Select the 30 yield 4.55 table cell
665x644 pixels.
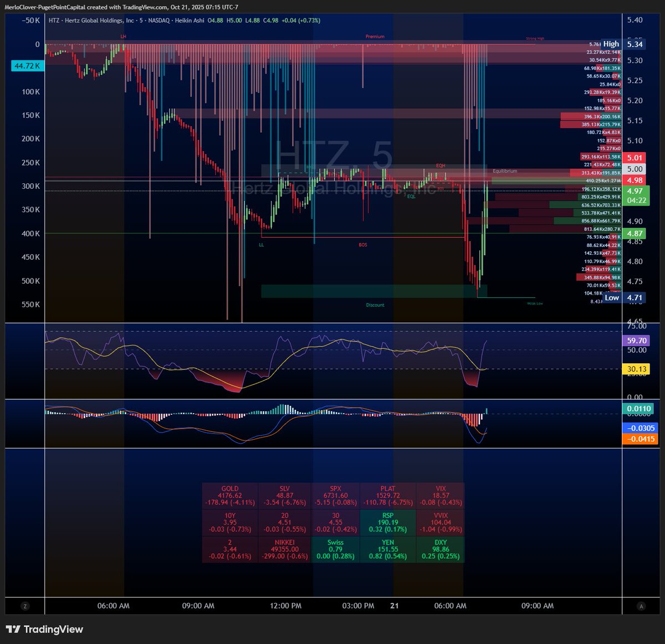(x=336, y=523)
